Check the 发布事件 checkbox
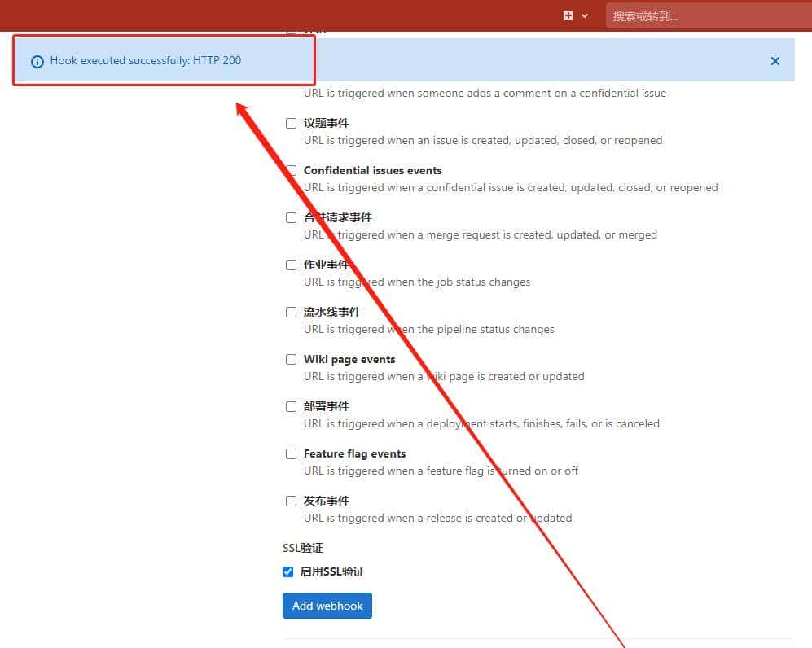 tap(291, 501)
